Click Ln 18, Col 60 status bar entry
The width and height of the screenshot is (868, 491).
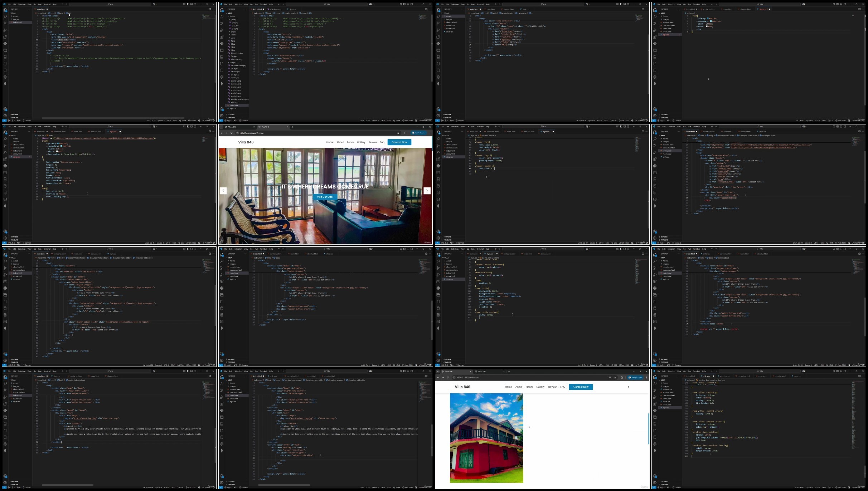365,121
